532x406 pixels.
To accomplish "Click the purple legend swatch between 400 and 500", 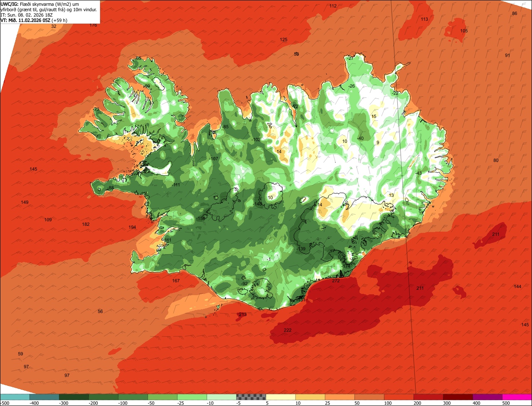I will (487, 397).
